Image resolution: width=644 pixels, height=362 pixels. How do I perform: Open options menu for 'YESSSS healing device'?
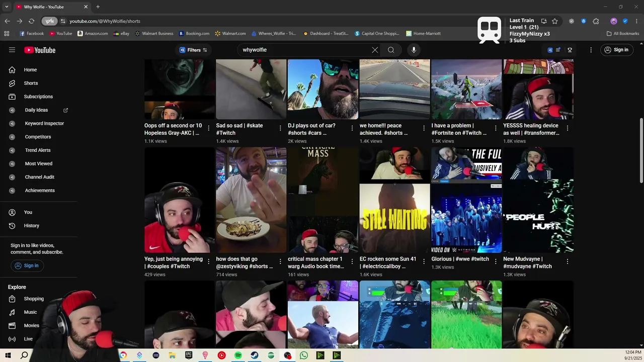[x=567, y=128]
